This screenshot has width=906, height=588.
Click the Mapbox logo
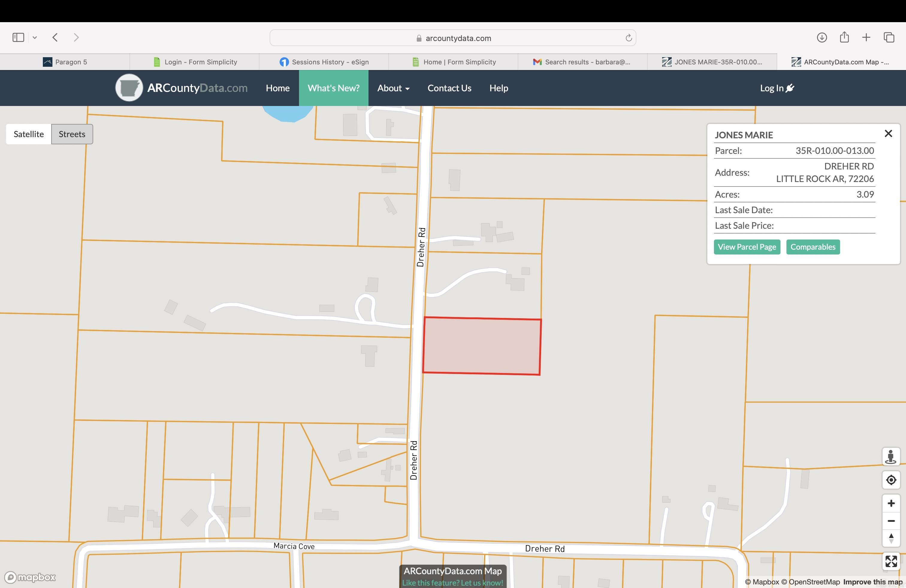click(x=30, y=577)
